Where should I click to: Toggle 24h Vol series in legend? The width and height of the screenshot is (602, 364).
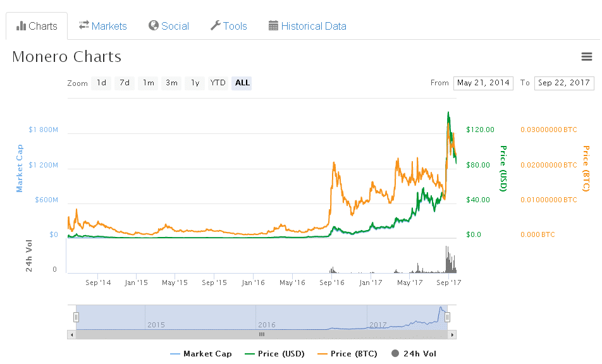click(x=414, y=354)
